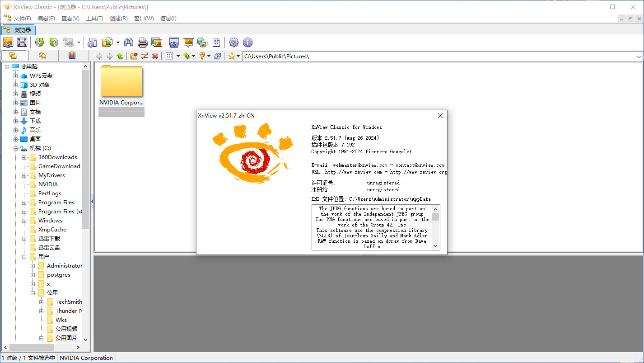
Task: Select the 迅雷云盘 folder
Action: coord(49,248)
